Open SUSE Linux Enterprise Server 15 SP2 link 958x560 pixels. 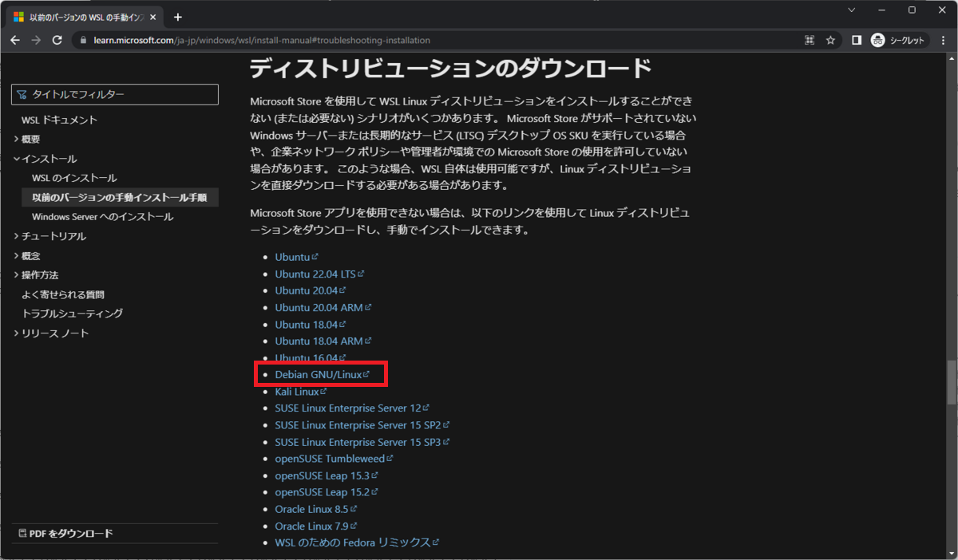click(362, 425)
